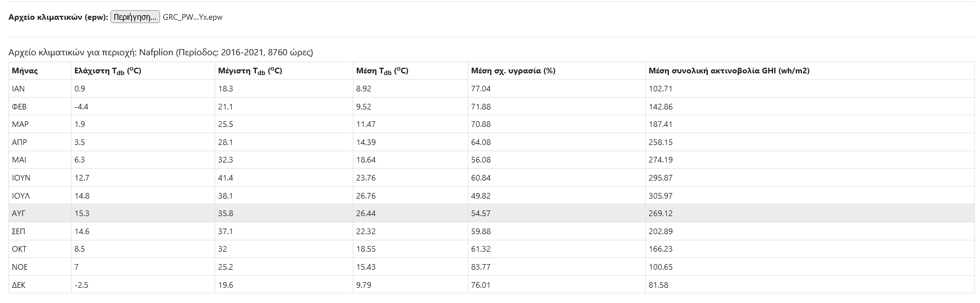Click the ΝΟΕ humidity value 83.77
Image resolution: width=980 pixels, height=303 pixels.
(x=481, y=267)
